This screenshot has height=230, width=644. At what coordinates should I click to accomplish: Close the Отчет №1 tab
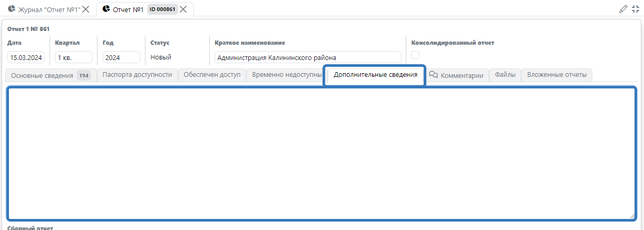click(x=183, y=9)
